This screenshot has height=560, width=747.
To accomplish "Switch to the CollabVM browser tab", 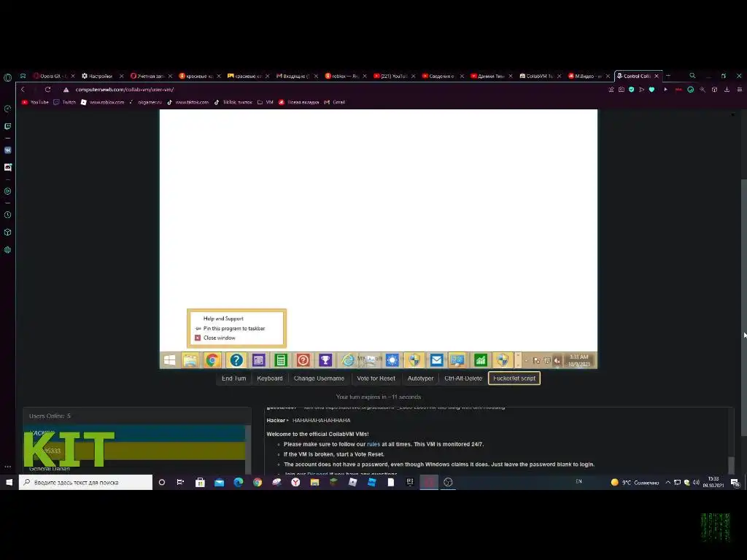I will point(539,76).
